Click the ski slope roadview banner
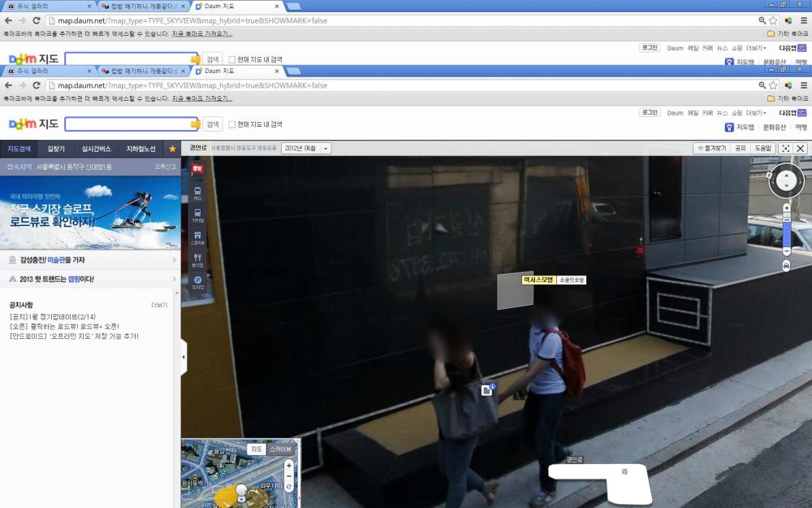The height and width of the screenshot is (508, 812). pyautogui.click(x=90, y=212)
